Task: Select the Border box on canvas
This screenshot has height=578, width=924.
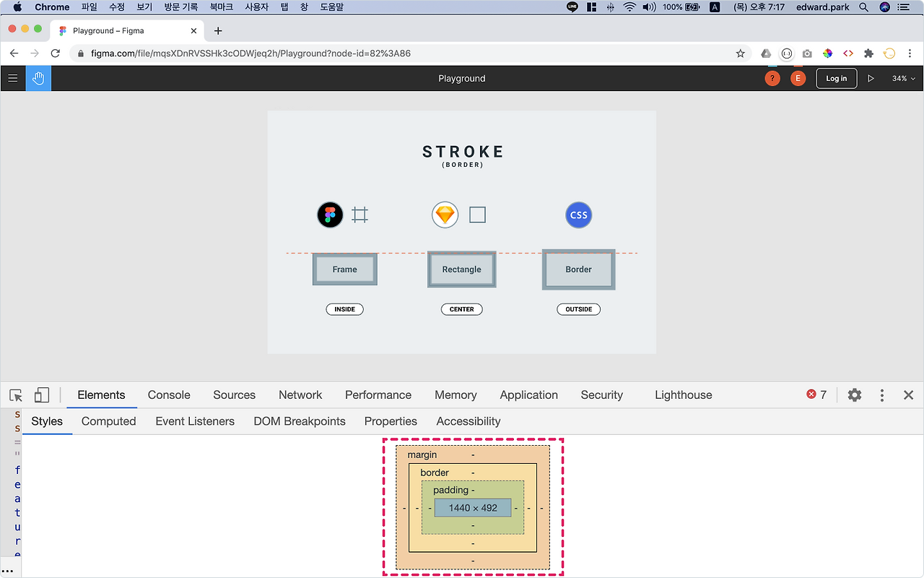Action: [579, 269]
